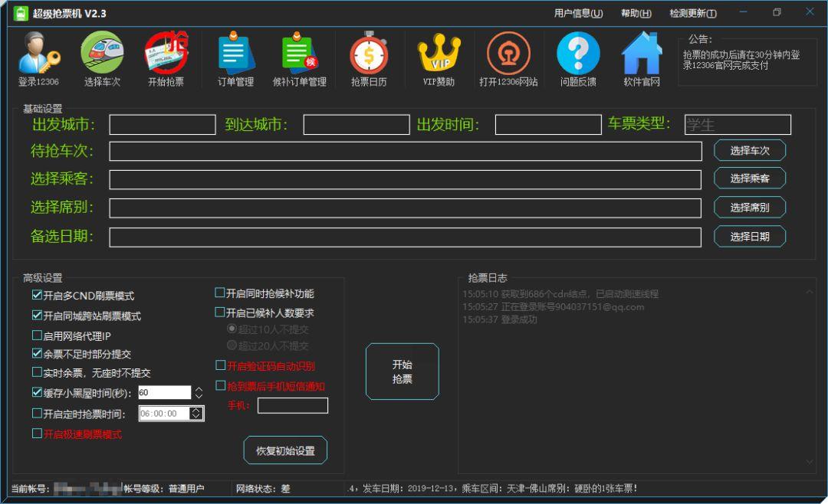Open 软件官网 official website icon
The height and width of the screenshot is (504, 828).
641,54
